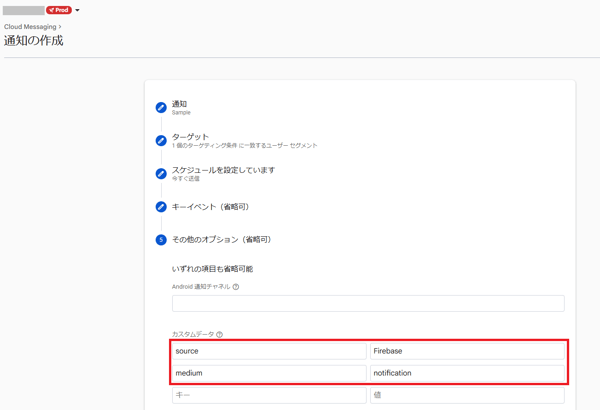600x410 pixels.
Task: Click the value field containing Firebase
Action: pyautogui.click(x=466, y=351)
